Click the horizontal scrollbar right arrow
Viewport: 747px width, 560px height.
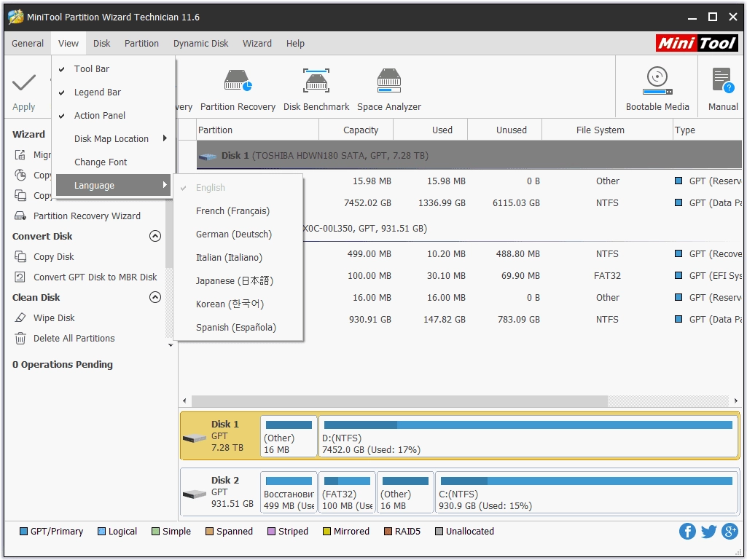click(x=736, y=401)
